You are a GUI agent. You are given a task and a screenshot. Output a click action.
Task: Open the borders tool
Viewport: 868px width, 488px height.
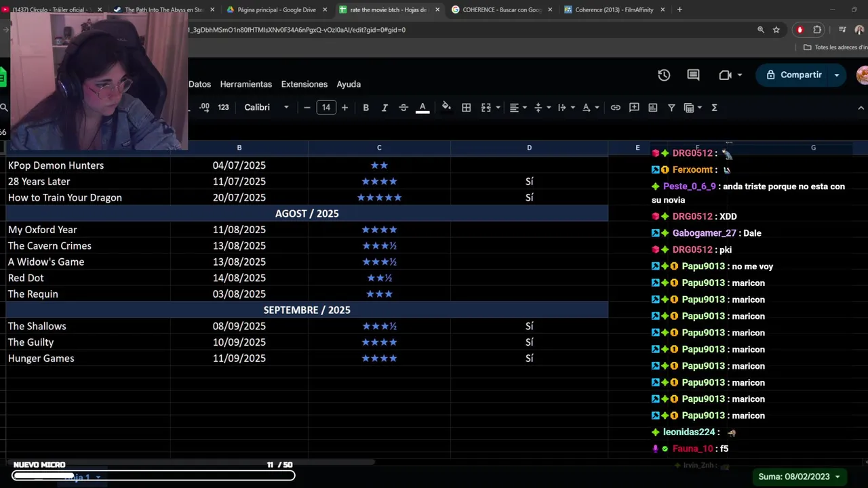(467, 108)
